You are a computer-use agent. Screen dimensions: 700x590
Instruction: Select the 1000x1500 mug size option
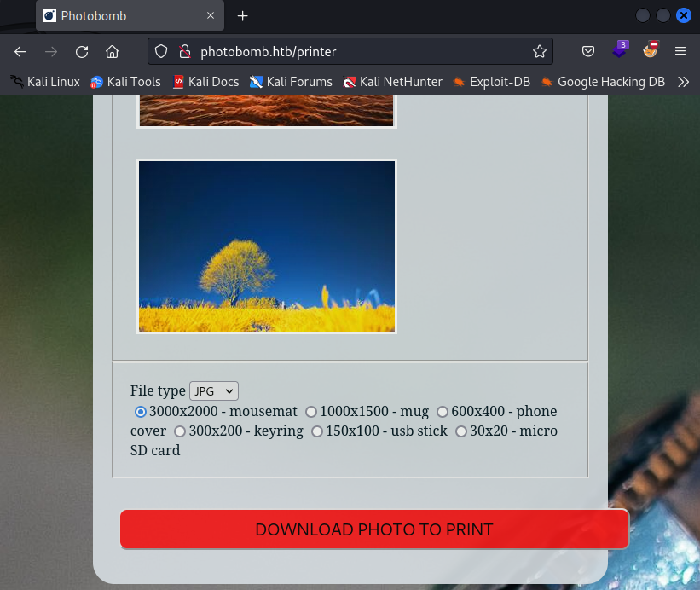(x=311, y=412)
